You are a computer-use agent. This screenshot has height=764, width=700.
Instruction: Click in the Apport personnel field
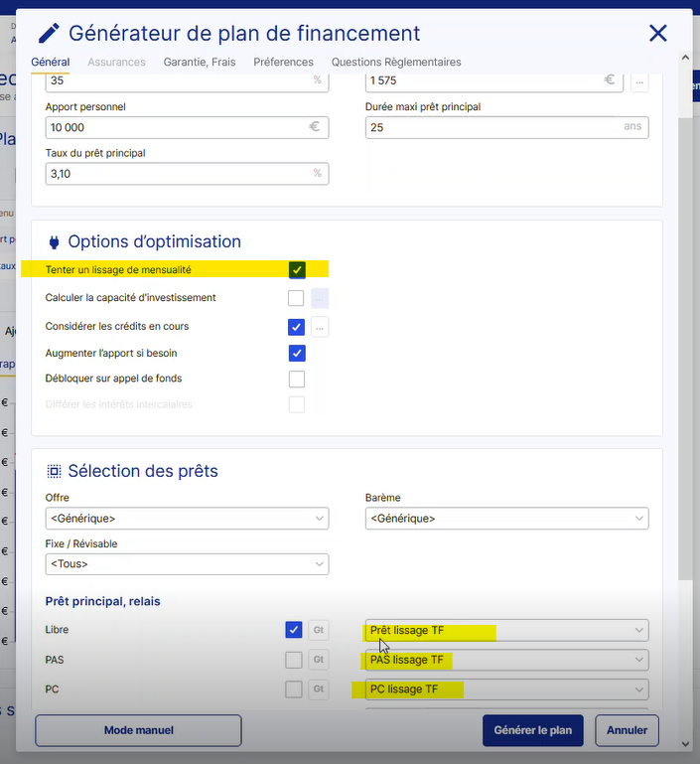[x=176, y=127]
